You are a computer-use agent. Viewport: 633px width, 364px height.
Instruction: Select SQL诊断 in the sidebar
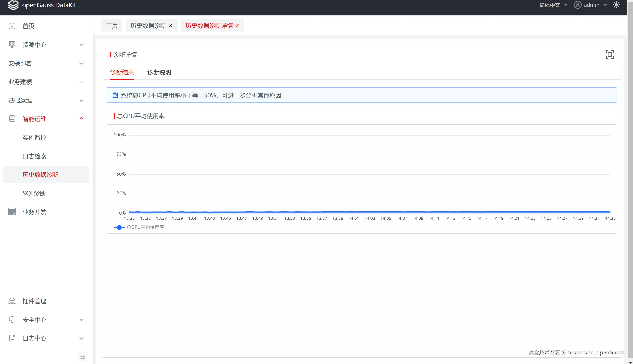(x=34, y=193)
